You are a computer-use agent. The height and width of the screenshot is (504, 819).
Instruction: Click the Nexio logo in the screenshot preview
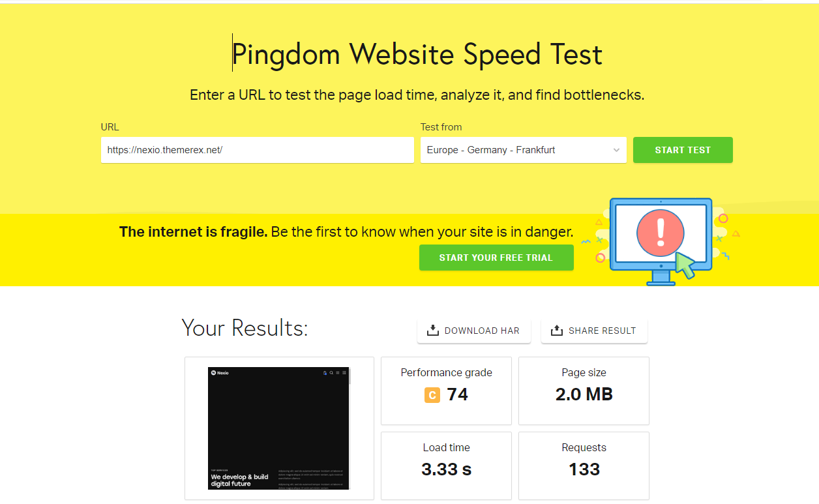(x=220, y=373)
